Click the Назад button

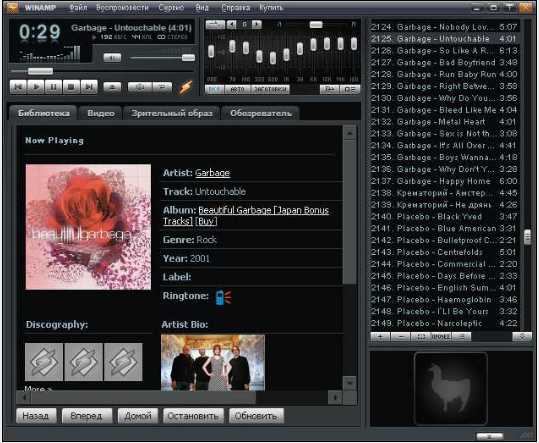(36, 416)
